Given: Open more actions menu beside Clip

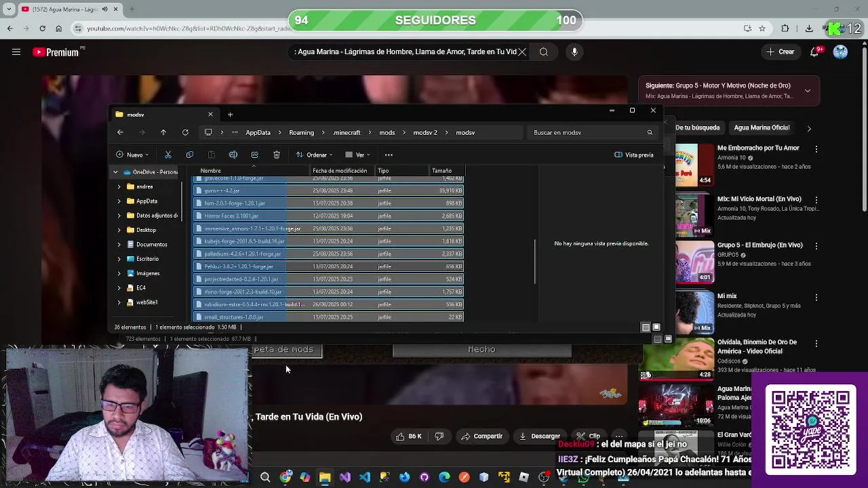Looking at the screenshot, I should pyautogui.click(x=619, y=436).
